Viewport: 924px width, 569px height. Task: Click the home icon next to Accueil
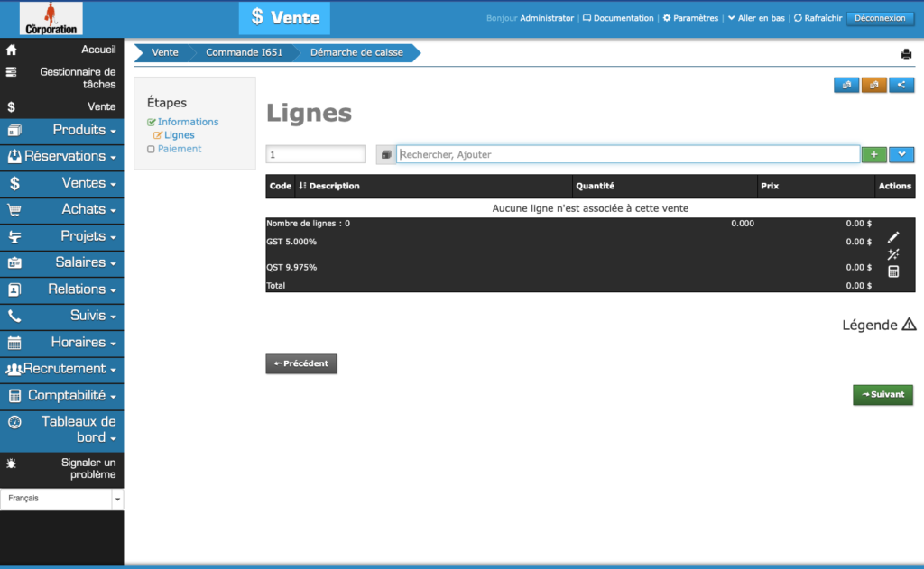(x=10, y=50)
